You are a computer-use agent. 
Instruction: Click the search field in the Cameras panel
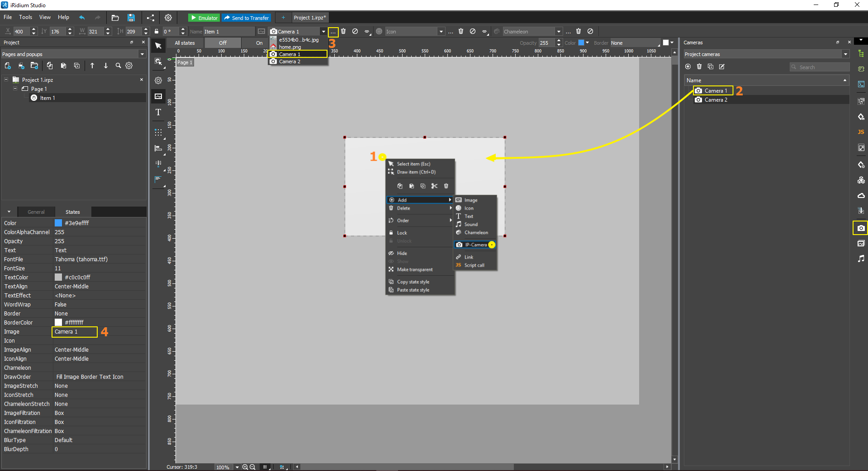[819, 67]
